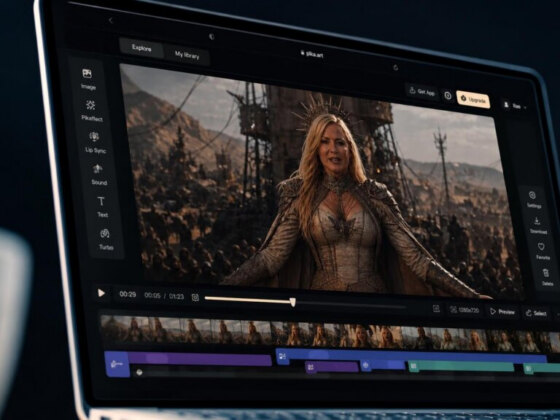
Task: Click the Preview button below video
Action: coord(502,312)
